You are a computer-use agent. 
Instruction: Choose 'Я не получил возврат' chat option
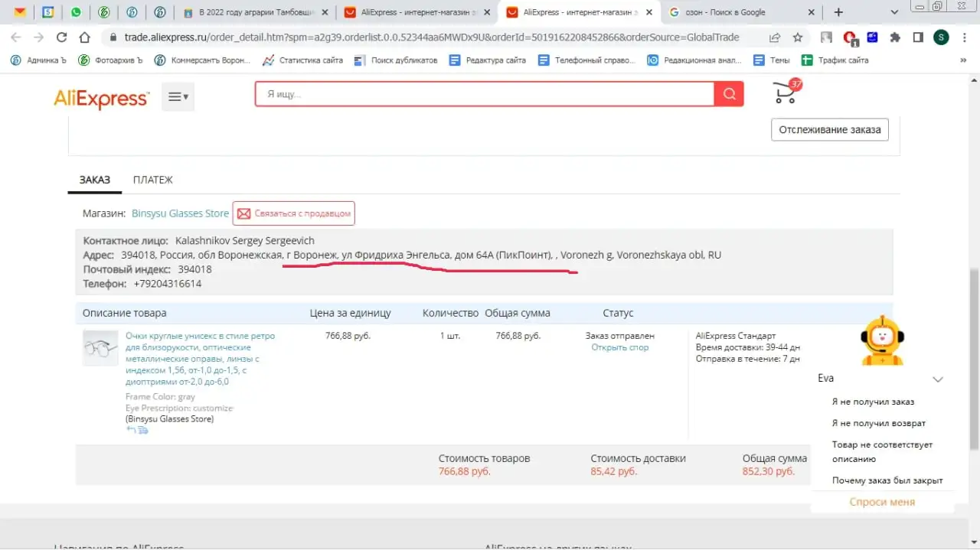click(878, 423)
